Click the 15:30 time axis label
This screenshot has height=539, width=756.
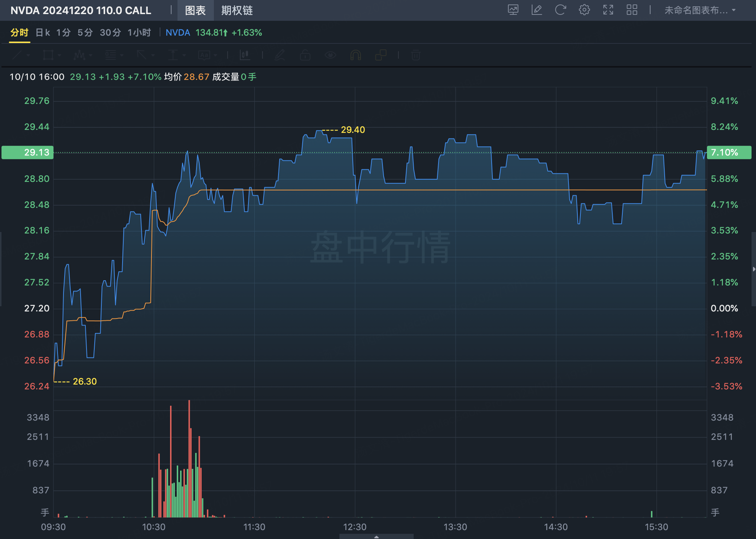click(x=656, y=527)
